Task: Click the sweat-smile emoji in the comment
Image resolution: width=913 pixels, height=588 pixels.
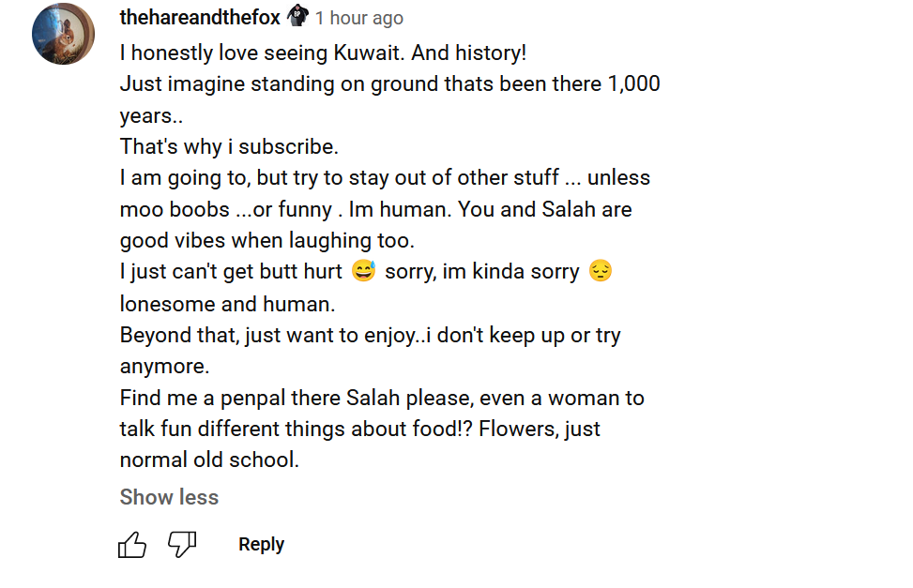Action: 364,271
